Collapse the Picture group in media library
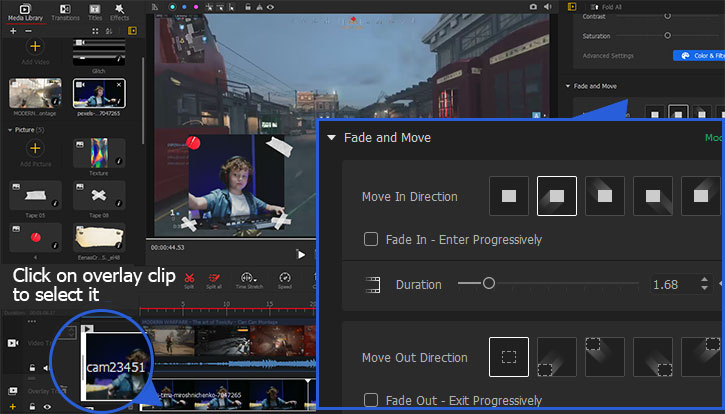This screenshot has width=725, height=414. pyautogui.click(x=10, y=130)
